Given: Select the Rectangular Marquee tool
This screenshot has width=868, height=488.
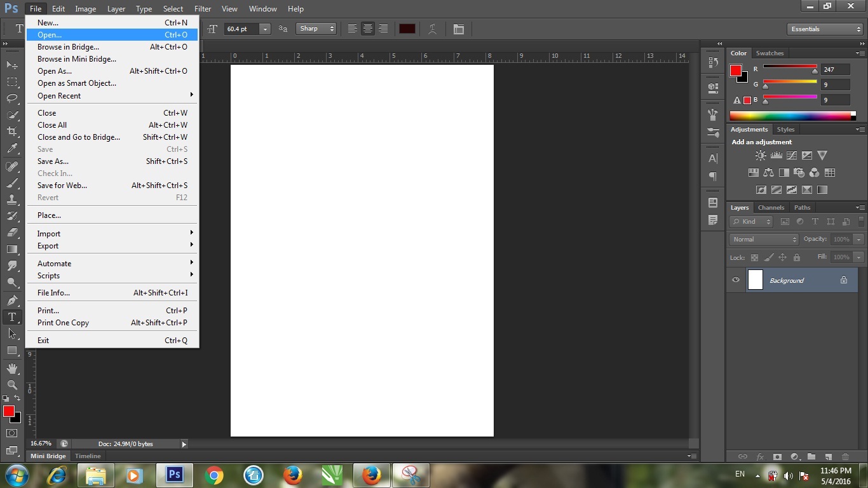Looking at the screenshot, I should pyautogui.click(x=12, y=82).
